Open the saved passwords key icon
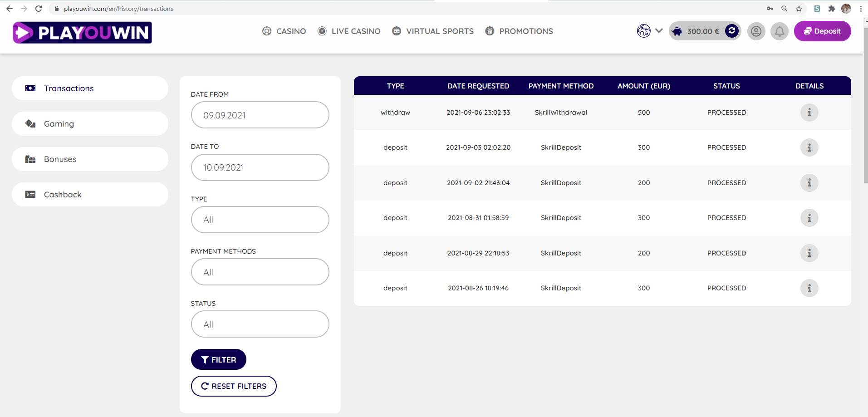 (x=770, y=9)
